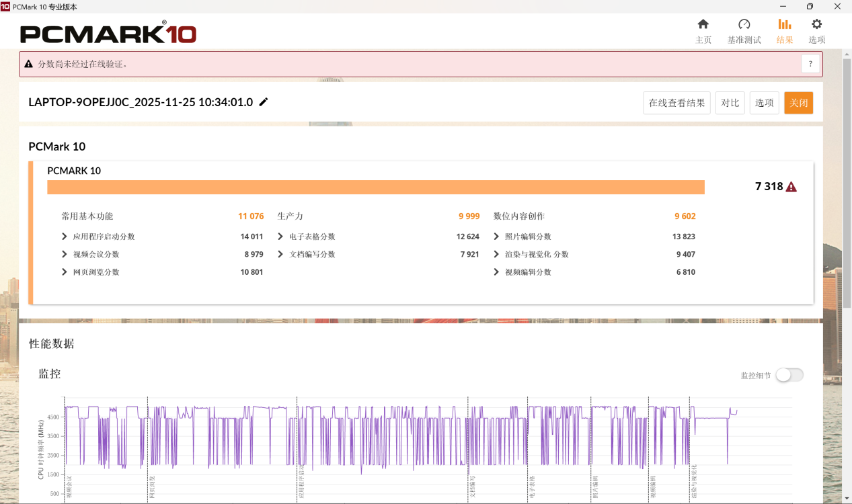Click pencil icon to rename result
The width and height of the screenshot is (852, 504).
264,102
